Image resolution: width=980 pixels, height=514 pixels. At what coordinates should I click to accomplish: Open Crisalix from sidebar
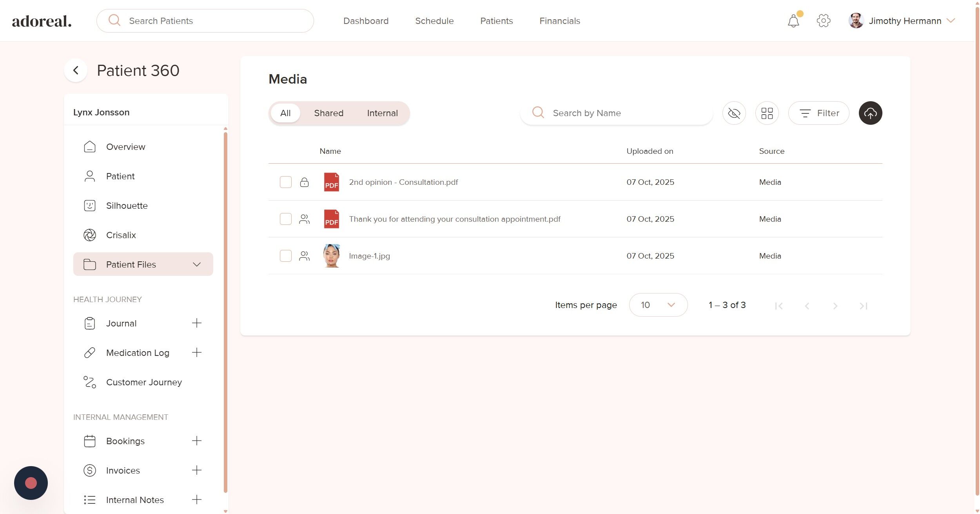click(x=121, y=235)
